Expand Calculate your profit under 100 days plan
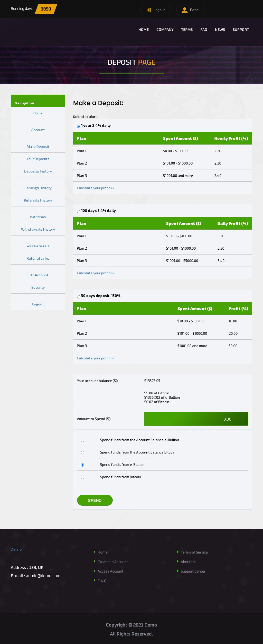Image resolution: width=263 pixels, height=644 pixels. point(96,273)
